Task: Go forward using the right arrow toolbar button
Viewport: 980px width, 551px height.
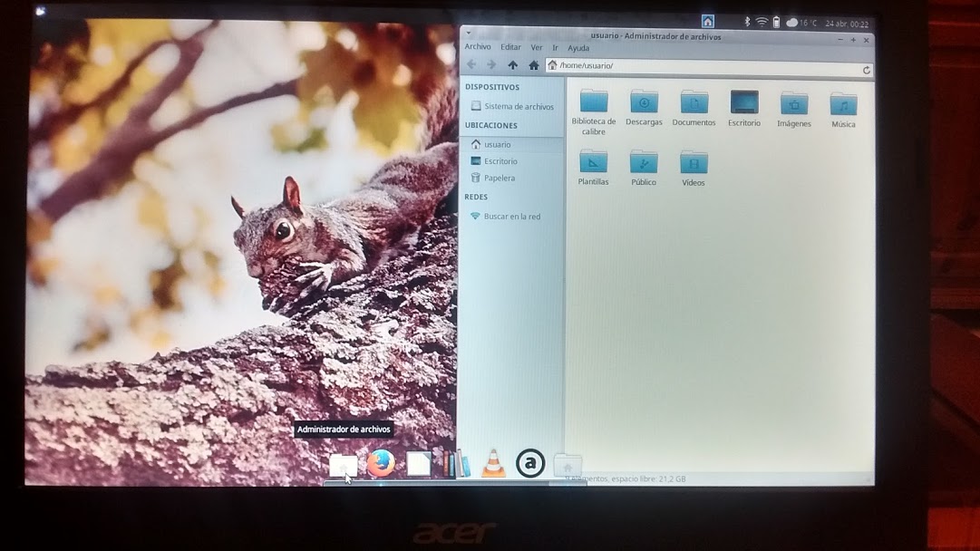Action: click(491, 64)
